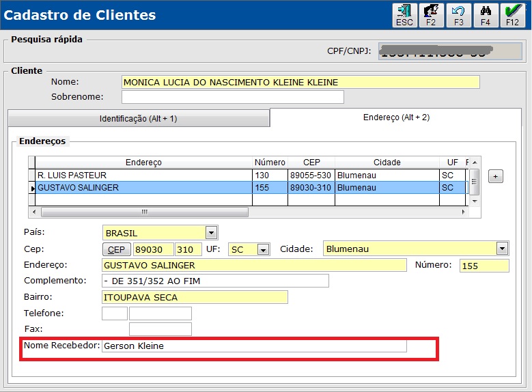Select the GUSTAVO SALINGER address row

coord(251,188)
